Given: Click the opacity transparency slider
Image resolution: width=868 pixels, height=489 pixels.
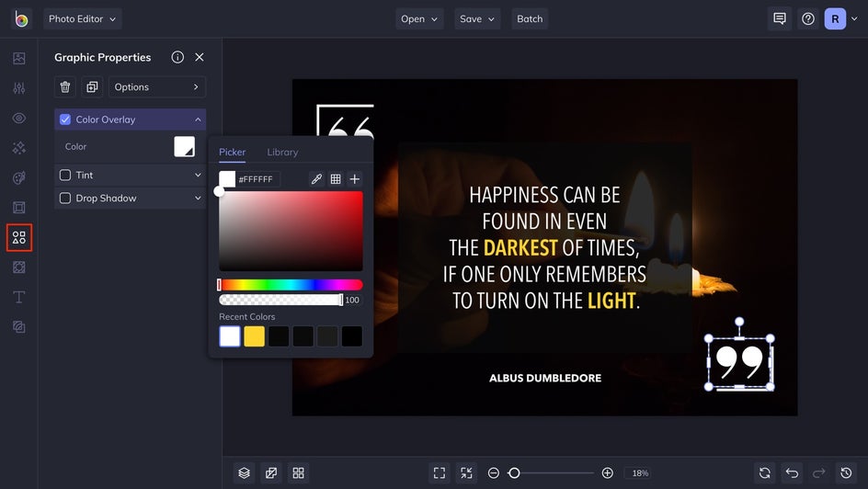Looking at the screenshot, I should coord(280,300).
